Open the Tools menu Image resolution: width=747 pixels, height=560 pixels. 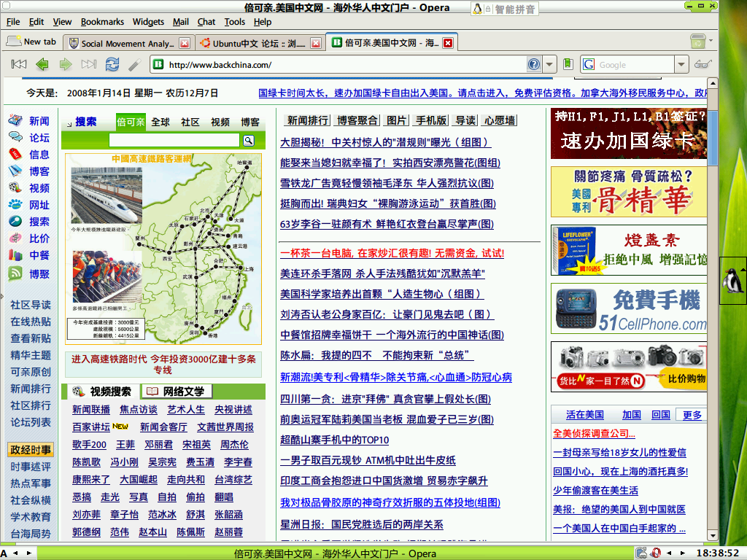pos(234,22)
